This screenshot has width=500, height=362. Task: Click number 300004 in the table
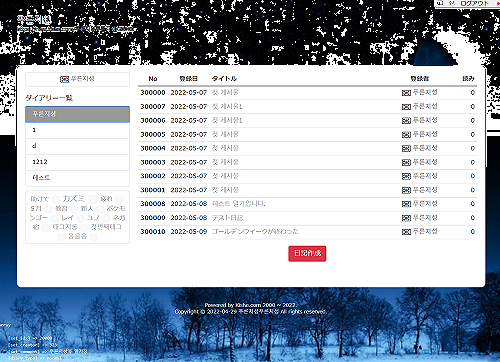click(153, 148)
